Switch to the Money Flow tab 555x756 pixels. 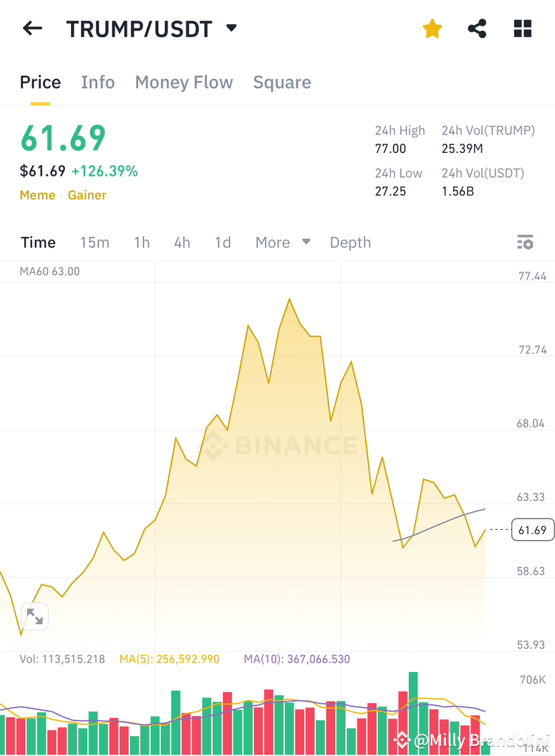[x=184, y=82]
